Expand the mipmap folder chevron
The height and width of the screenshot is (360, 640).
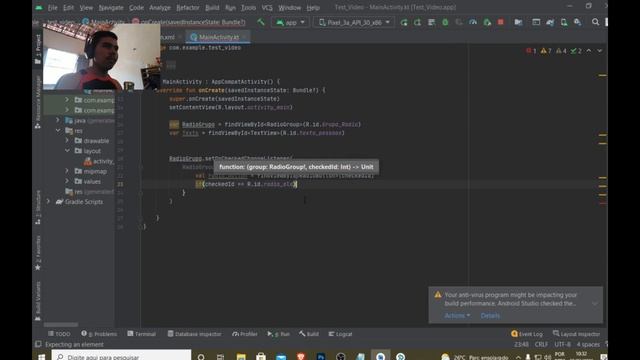(67, 171)
